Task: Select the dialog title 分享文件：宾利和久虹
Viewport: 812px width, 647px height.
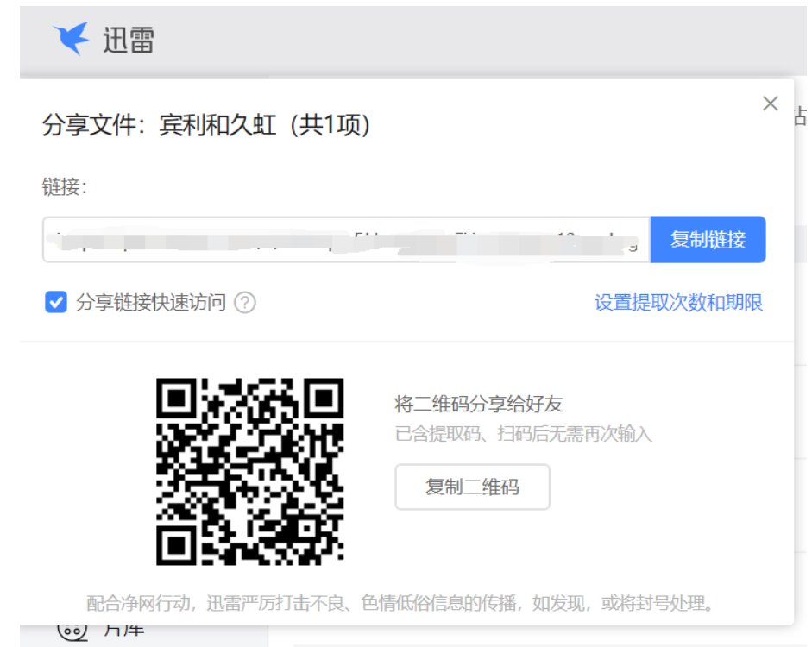Action: click(x=206, y=125)
